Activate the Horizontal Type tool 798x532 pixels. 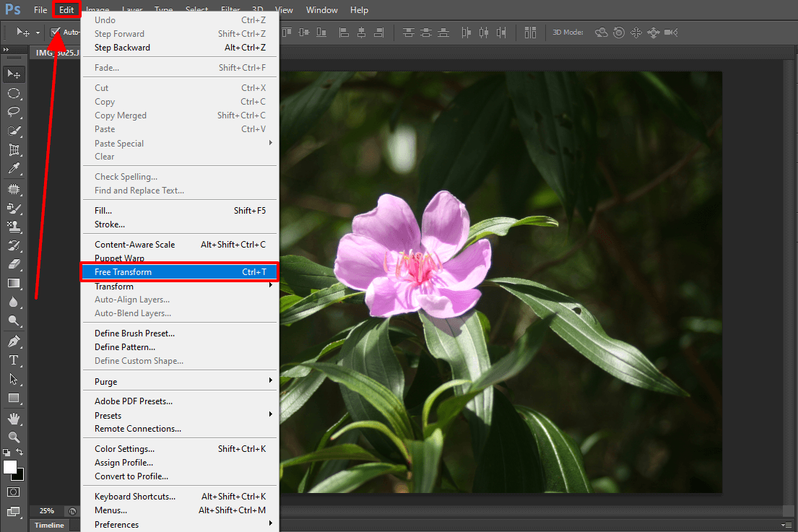point(14,360)
